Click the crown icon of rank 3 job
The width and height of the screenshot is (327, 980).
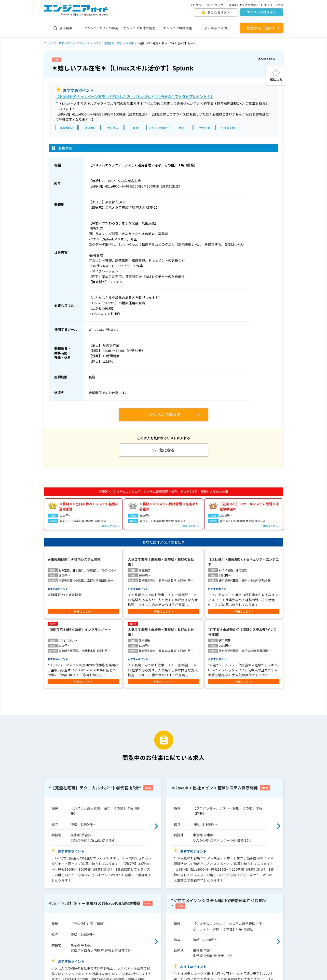coord(213,506)
